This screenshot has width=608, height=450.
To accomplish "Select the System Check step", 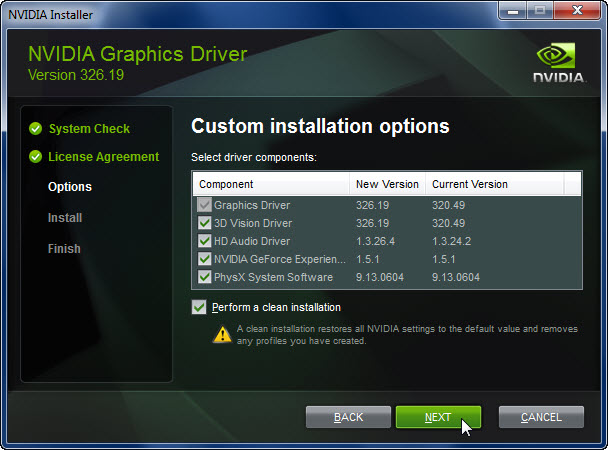I will pos(89,129).
